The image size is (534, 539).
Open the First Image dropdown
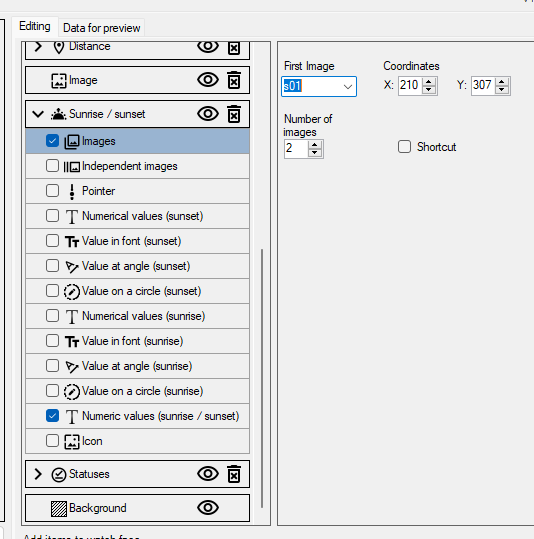point(348,87)
